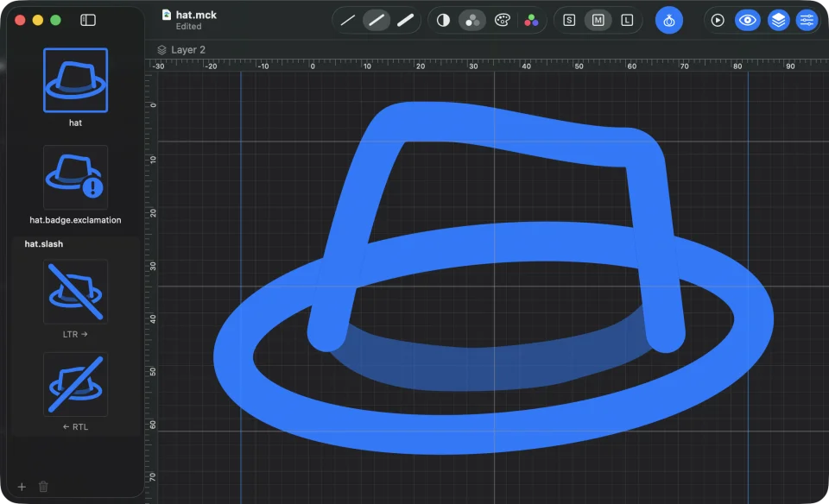829x504 pixels.
Task: Select the medium stroke weight icon
Action: point(377,21)
